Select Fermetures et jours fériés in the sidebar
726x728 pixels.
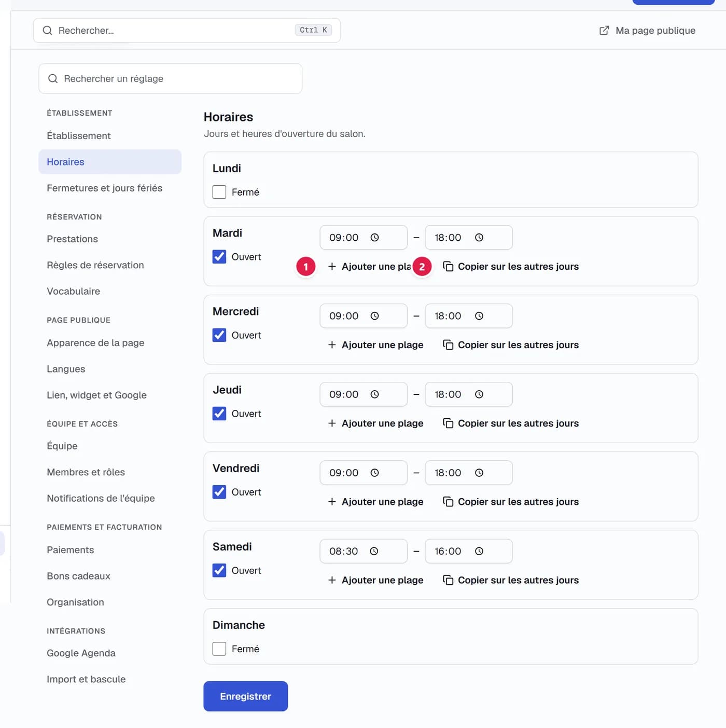[110, 188]
